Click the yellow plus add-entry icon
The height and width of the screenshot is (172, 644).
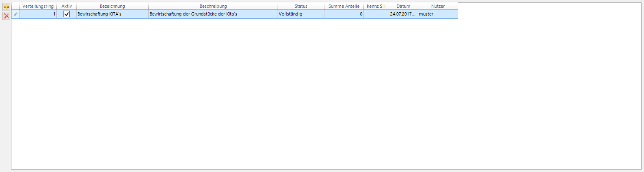(6, 7)
